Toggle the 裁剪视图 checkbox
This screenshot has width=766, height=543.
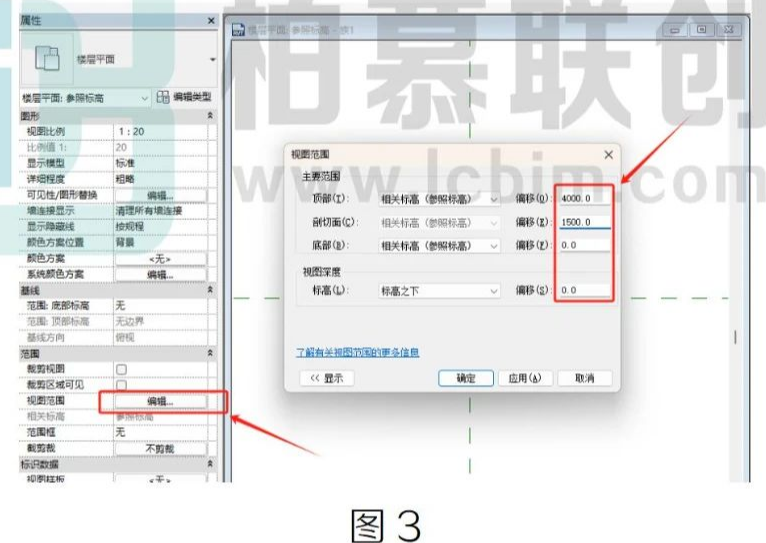point(122,369)
